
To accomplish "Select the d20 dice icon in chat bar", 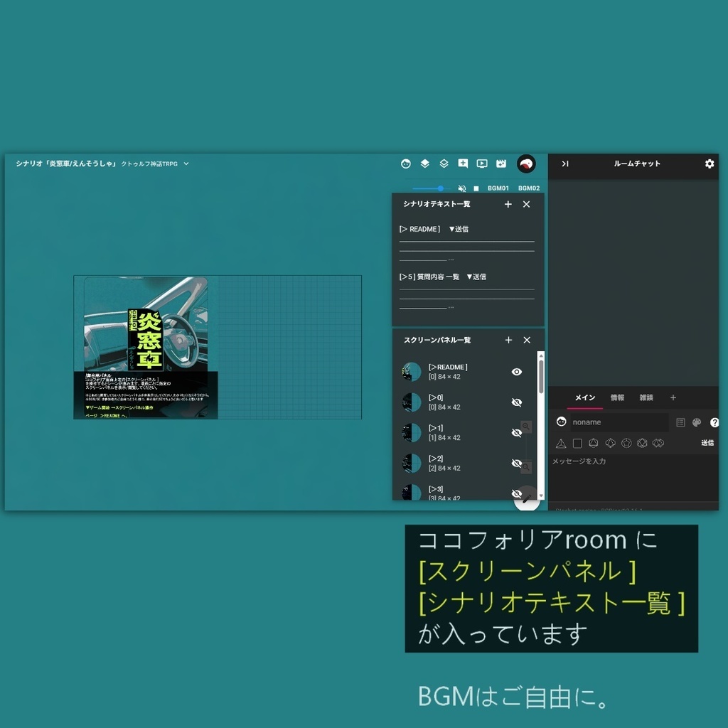I will click(643, 443).
